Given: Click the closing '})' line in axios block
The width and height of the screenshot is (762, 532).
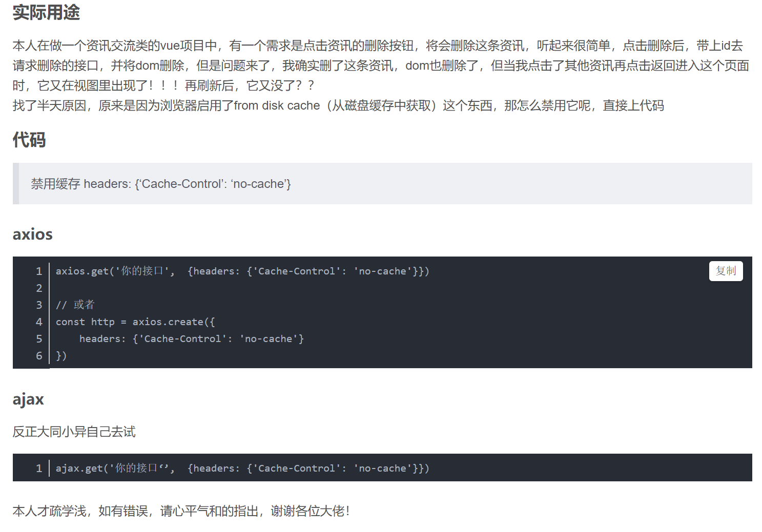Looking at the screenshot, I should point(61,355).
